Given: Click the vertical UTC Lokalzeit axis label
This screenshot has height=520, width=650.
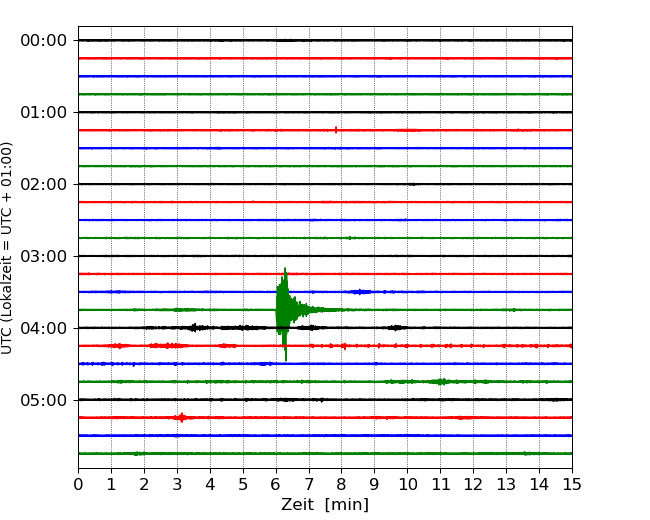Looking at the screenshot, I should pos(6,248).
